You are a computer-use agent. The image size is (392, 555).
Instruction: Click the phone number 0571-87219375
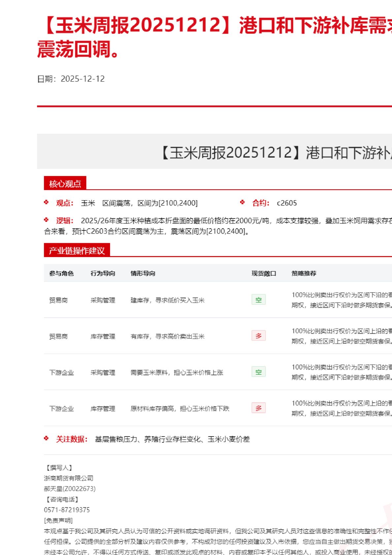click(x=67, y=510)
